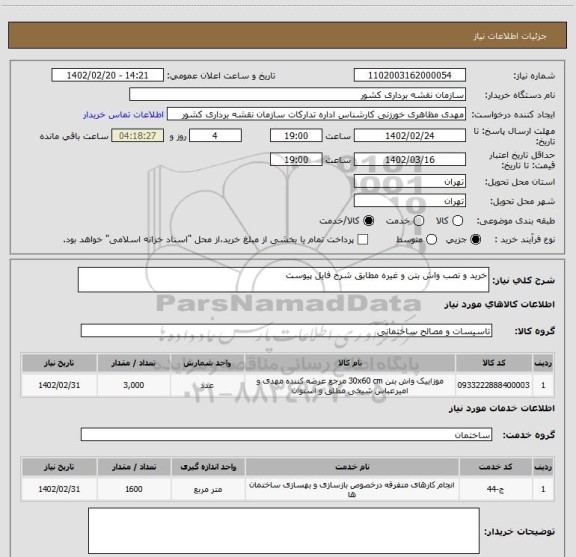Choose جزیی purchase process radio button
Screen dimensions: 576x557
[x=476, y=240]
